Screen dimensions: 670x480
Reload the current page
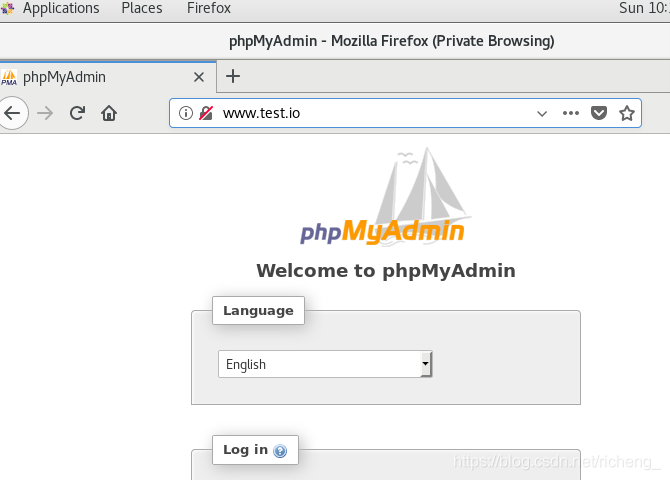click(77, 113)
